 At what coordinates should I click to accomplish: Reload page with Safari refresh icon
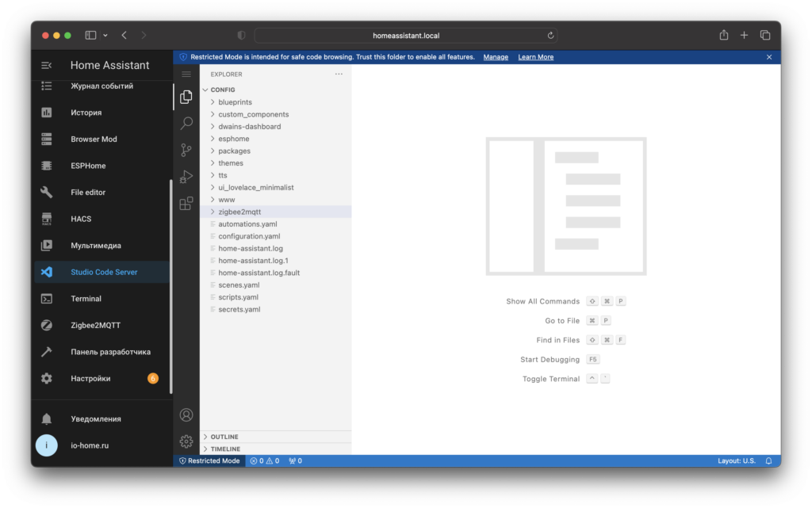(x=550, y=35)
